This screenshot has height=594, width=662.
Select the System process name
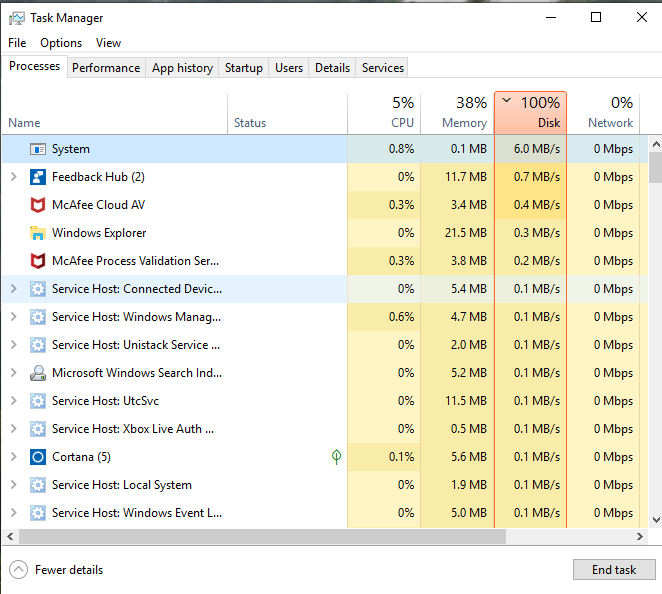point(71,149)
